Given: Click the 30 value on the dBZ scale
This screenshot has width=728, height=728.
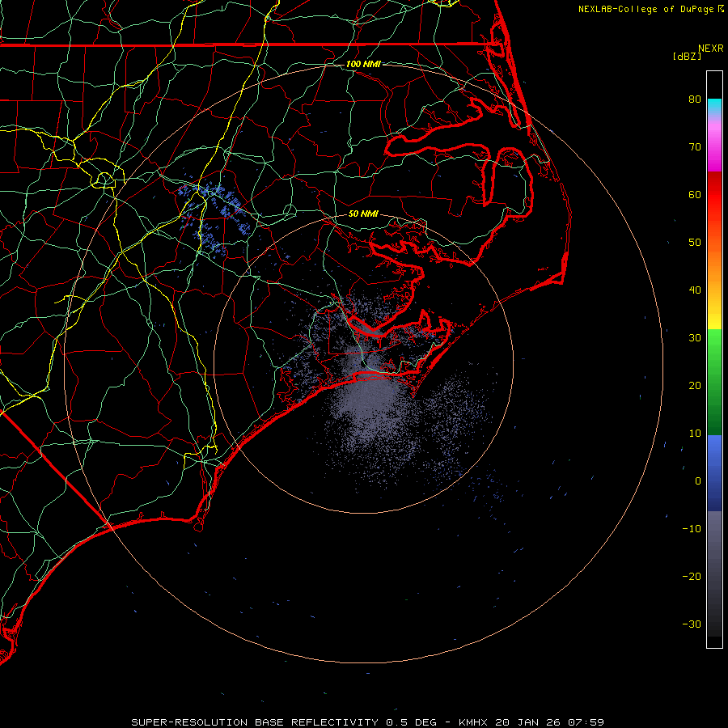Looking at the screenshot, I should coord(695,337).
